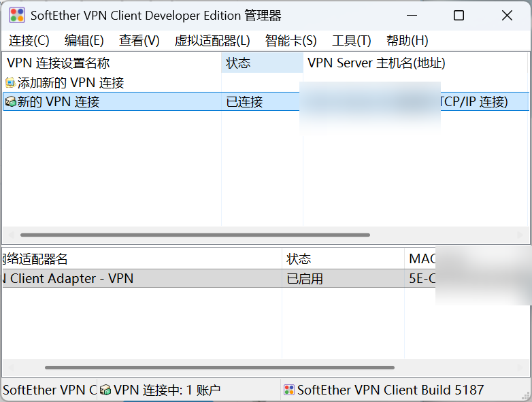Viewport: 532px width, 402px height.
Task: Select the 添加新的 VPN 连接 row text
Action: 71,82
